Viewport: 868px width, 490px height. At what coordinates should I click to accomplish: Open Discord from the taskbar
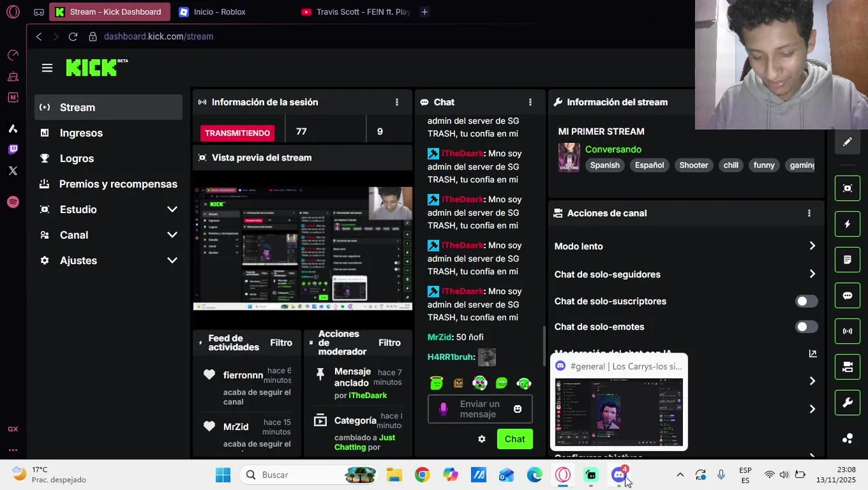coord(619,475)
